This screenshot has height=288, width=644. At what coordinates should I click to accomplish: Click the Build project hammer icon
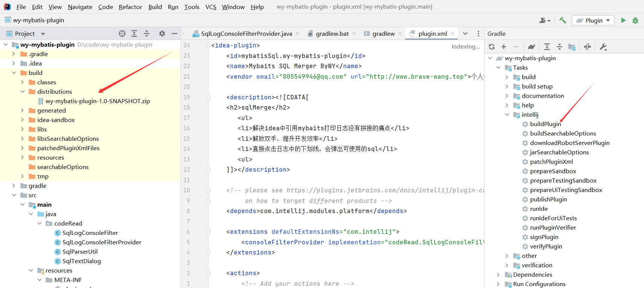[x=563, y=20]
